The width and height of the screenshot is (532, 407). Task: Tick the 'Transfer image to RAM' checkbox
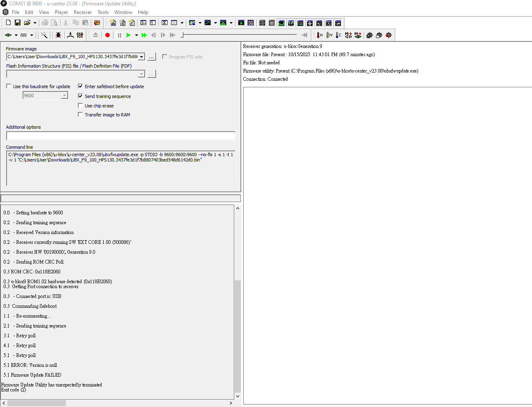tap(80, 115)
